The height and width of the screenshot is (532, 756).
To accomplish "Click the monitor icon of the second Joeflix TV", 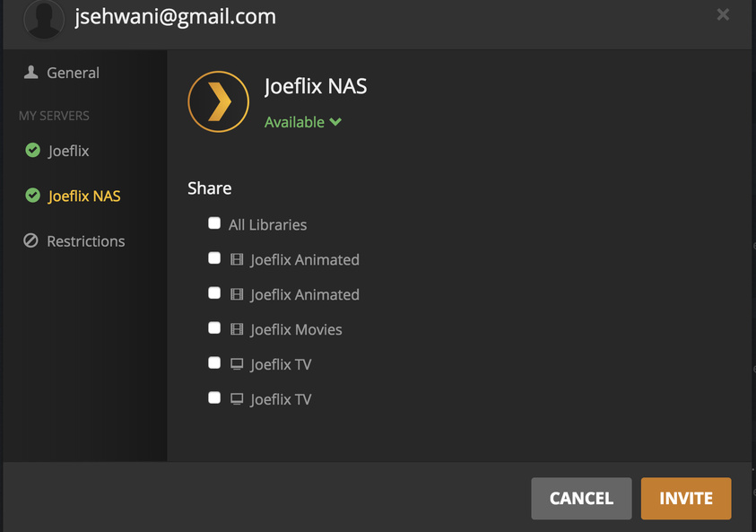I will [237, 399].
